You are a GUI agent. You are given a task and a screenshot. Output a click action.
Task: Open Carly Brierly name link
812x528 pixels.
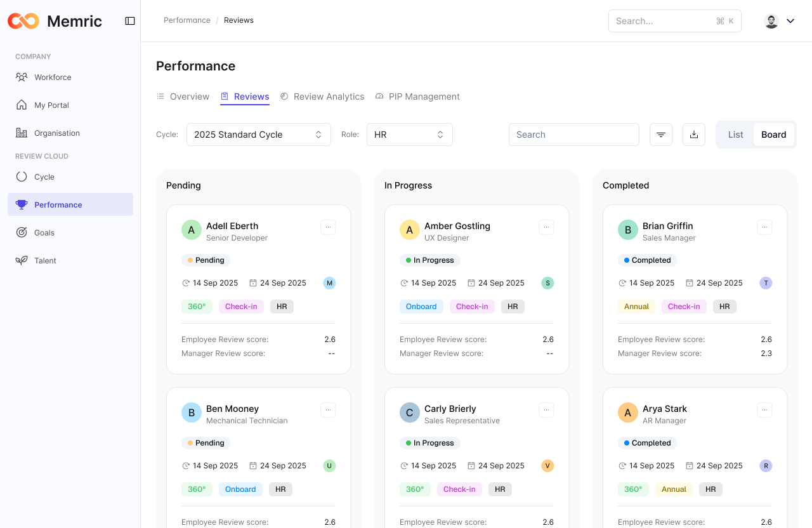click(x=450, y=409)
